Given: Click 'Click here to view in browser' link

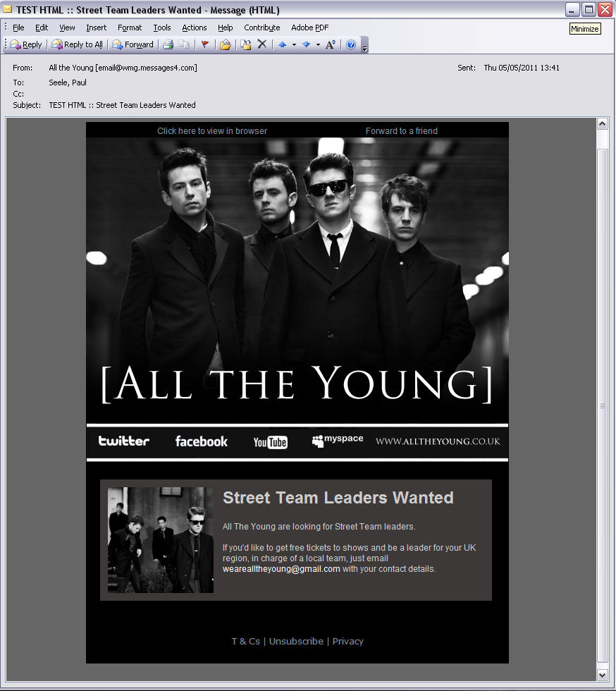Looking at the screenshot, I should (212, 131).
